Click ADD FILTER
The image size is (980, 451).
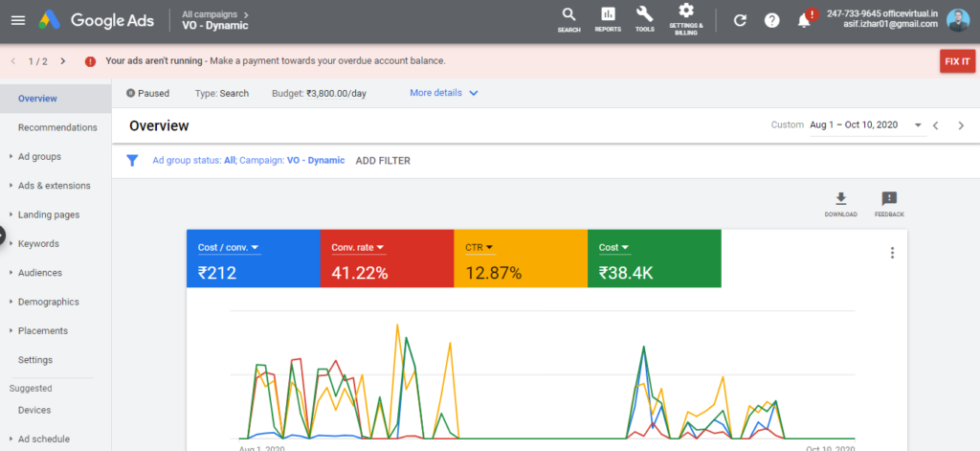click(x=383, y=161)
